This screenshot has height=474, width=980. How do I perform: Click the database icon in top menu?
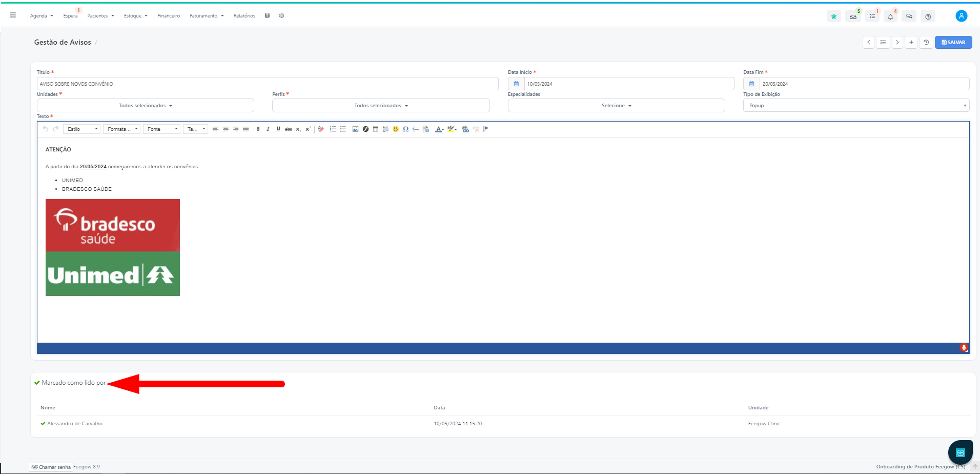pyautogui.click(x=267, y=16)
